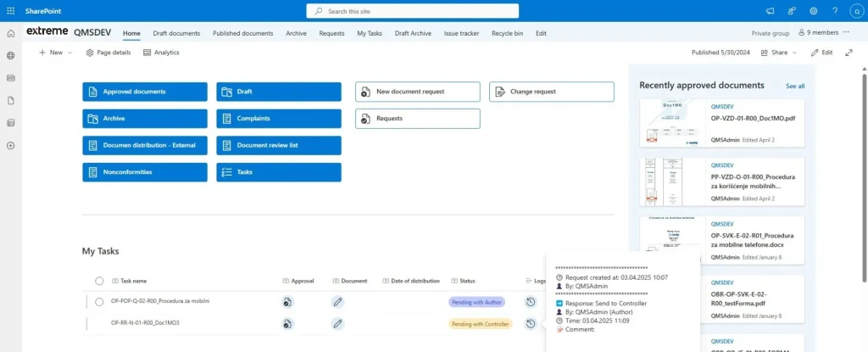This screenshot has width=868, height=352.
Task: Click the Search this site field
Action: (412, 11)
